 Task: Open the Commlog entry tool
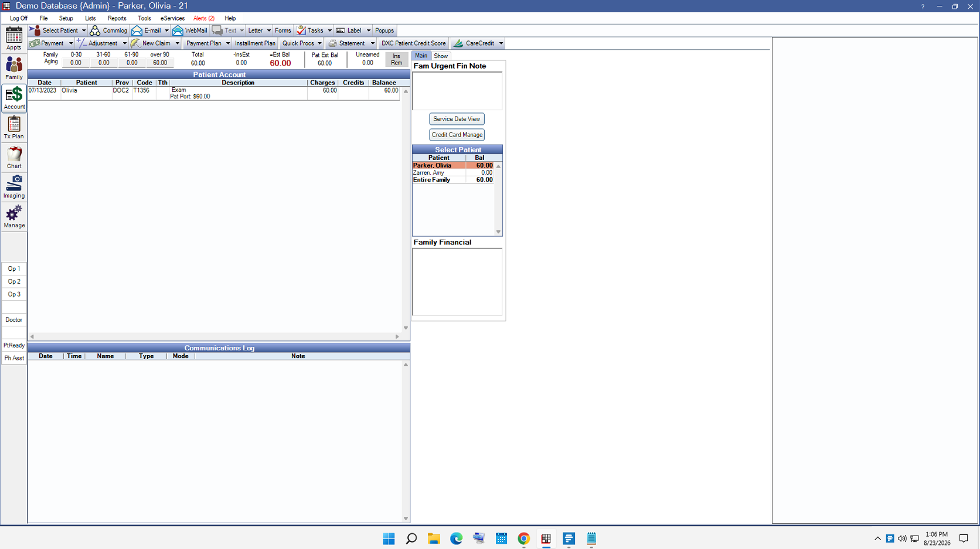[108, 30]
